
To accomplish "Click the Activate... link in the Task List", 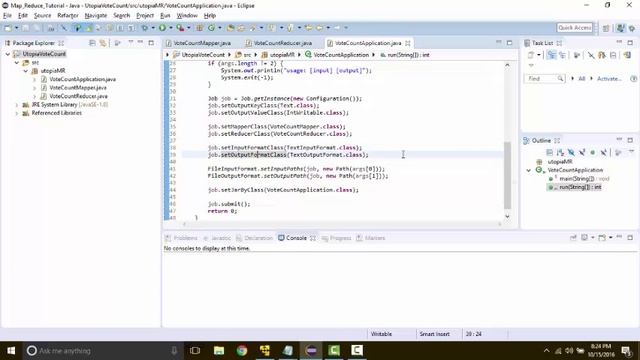I will (609, 78).
